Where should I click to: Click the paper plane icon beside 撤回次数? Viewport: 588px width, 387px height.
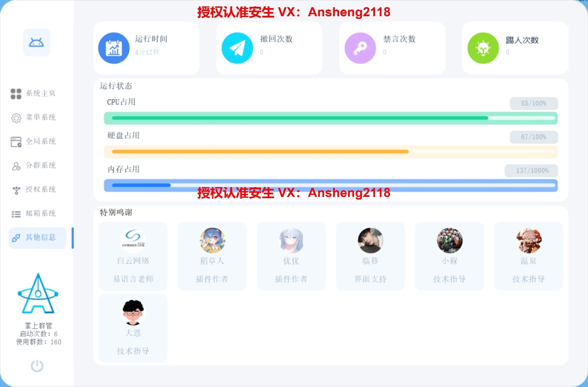[237, 48]
